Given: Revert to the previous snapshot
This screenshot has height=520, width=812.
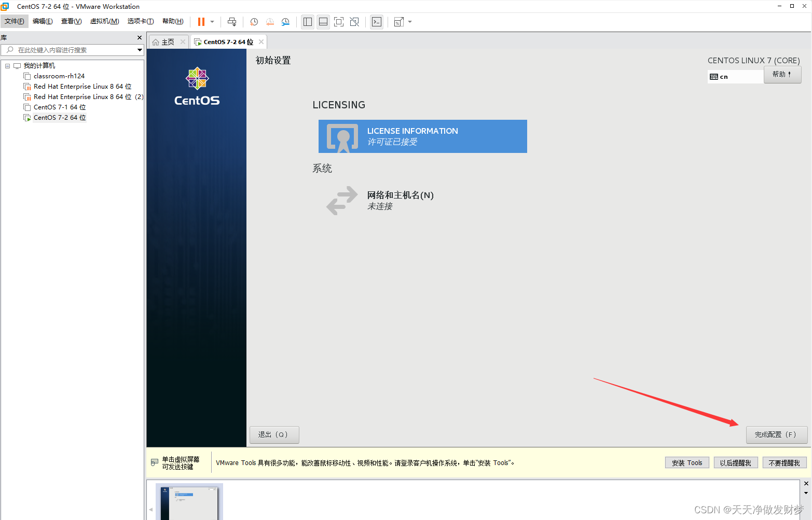Looking at the screenshot, I should click(x=270, y=22).
